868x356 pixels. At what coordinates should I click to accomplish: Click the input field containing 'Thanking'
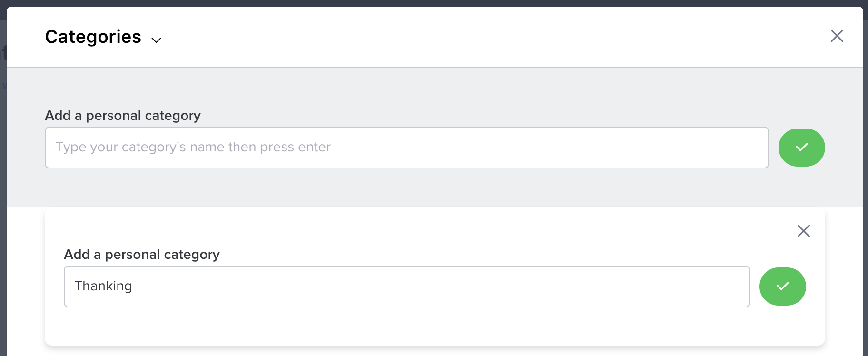[x=406, y=287]
